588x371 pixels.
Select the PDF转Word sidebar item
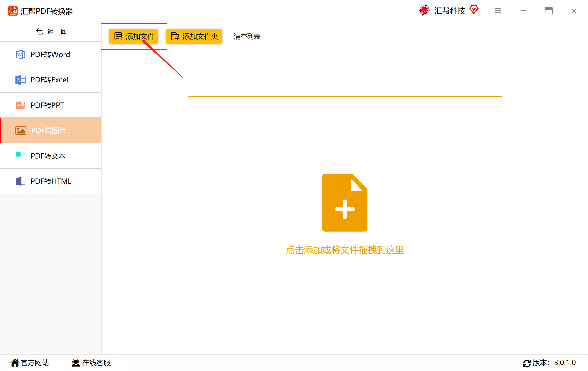tap(51, 54)
